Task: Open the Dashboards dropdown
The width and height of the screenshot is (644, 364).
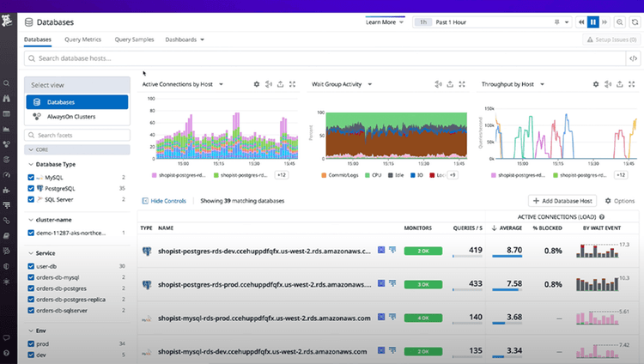Action: pyautogui.click(x=185, y=39)
